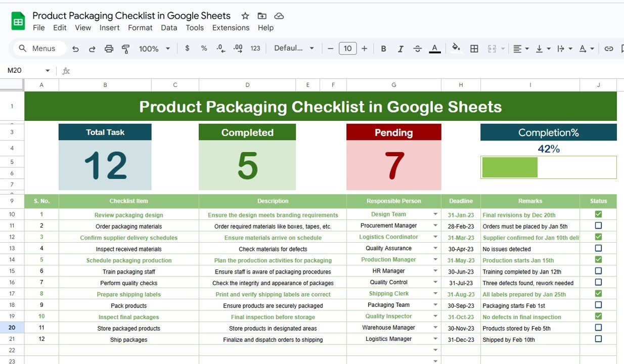The height and width of the screenshot is (364, 624).
Task: Toggle Bold formatting
Action: tap(383, 49)
